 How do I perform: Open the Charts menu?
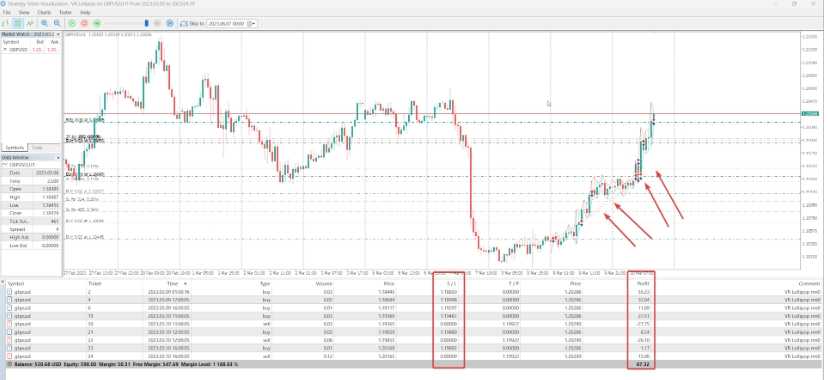(44, 12)
